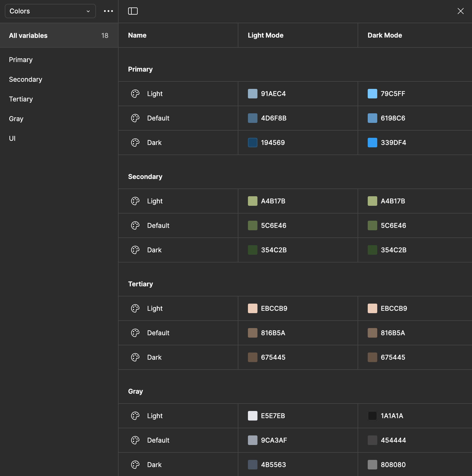The height and width of the screenshot is (476, 472).
Task: Click palette icon of Gray Dark variable
Action: coord(135,465)
